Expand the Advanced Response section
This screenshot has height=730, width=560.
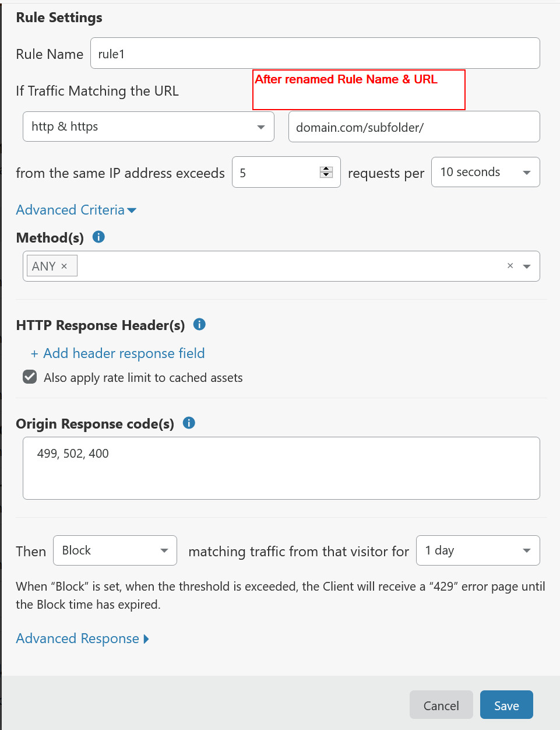(82, 638)
